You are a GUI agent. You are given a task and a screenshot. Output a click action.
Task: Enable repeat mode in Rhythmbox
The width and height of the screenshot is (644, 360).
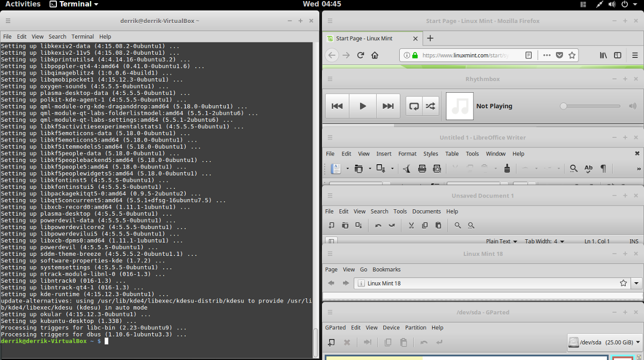coord(413,106)
